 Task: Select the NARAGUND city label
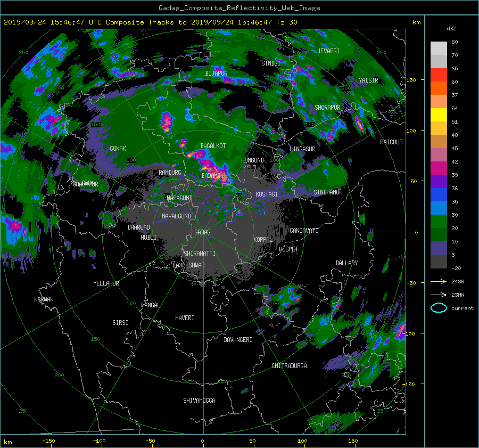coord(180,198)
